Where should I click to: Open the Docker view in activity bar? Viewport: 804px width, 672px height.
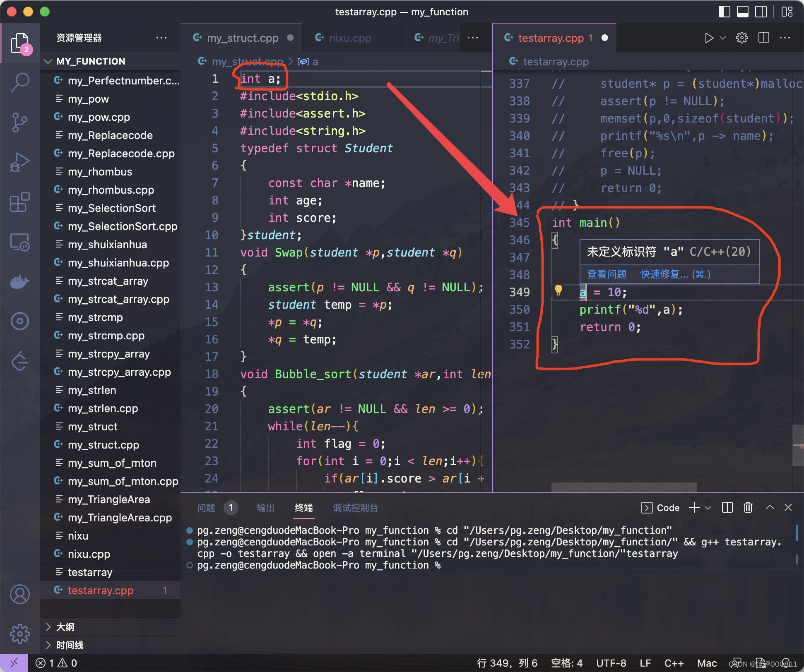pyautogui.click(x=19, y=282)
